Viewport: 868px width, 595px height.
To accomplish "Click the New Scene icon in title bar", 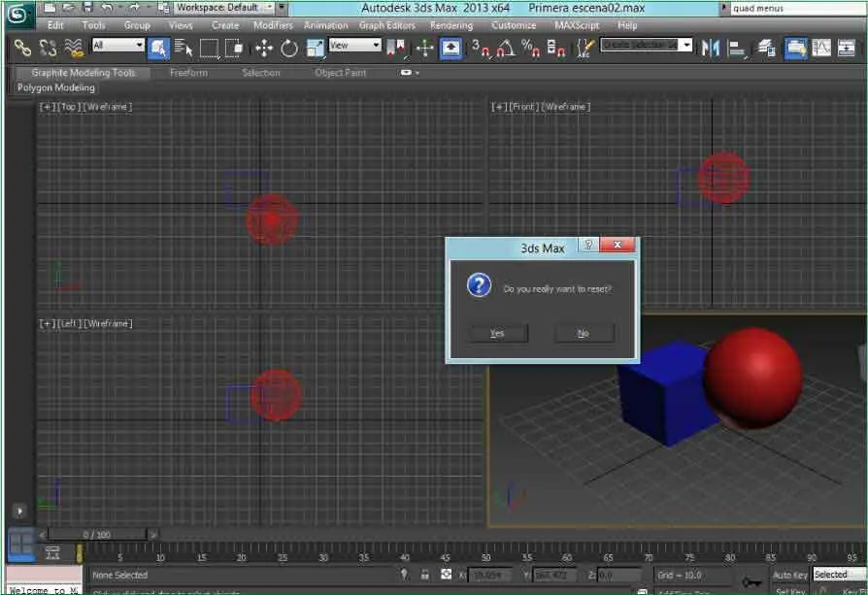I will pyautogui.click(x=50, y=8).
